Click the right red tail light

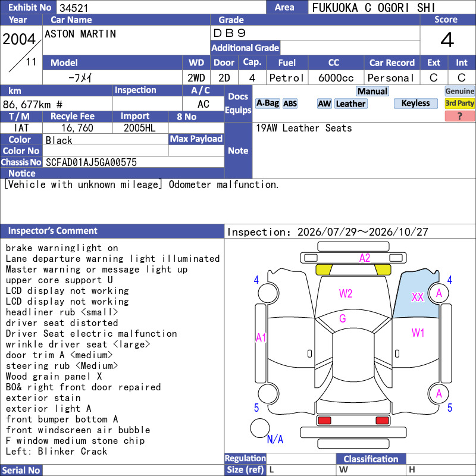382,421
